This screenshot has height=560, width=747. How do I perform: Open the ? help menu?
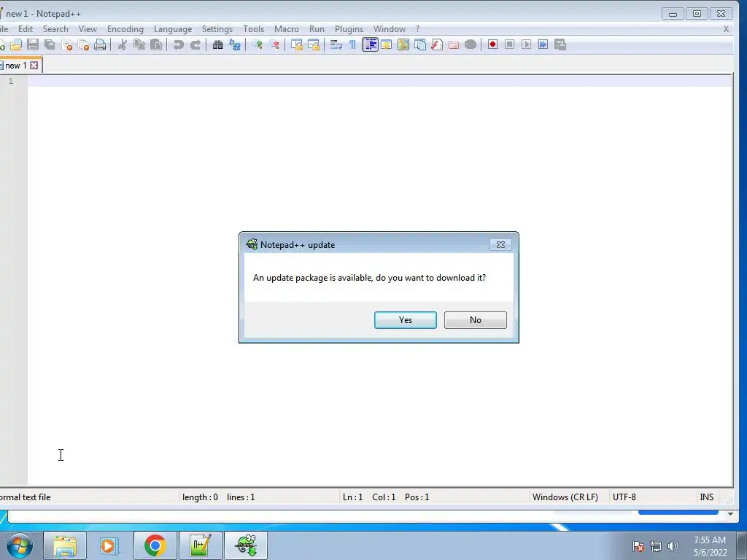[418, 29]
